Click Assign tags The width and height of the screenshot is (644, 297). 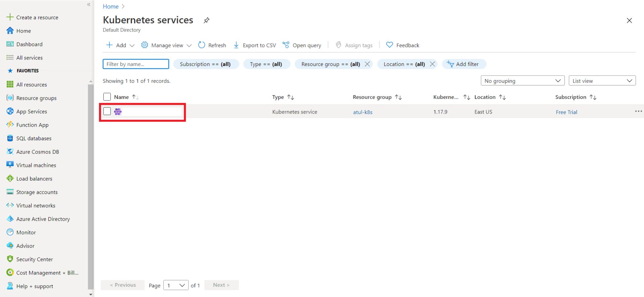point(354,45)
